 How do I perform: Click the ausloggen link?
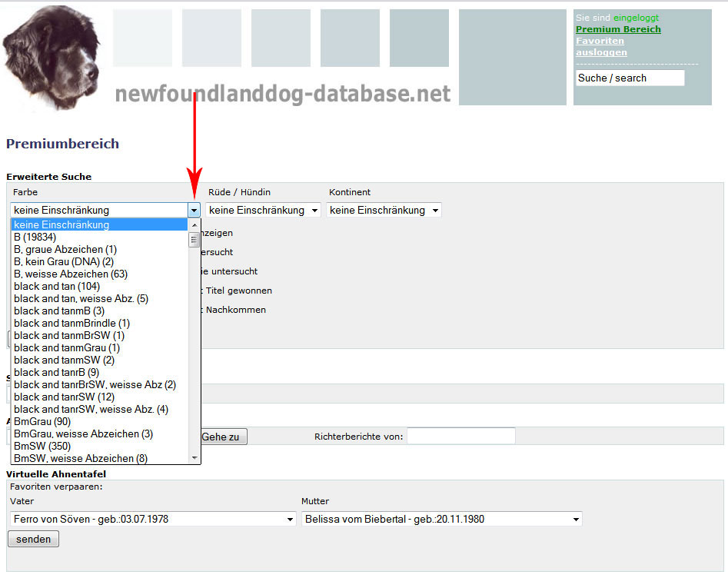pyautogui.click(x=601, y=52)
